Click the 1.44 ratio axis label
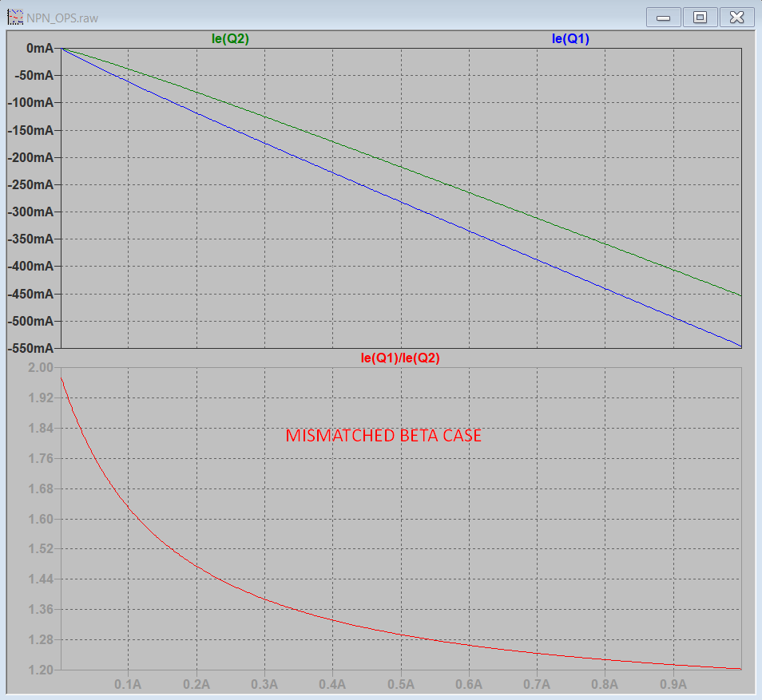The height and width of the screenshot is (700, 762). [41, 579]
